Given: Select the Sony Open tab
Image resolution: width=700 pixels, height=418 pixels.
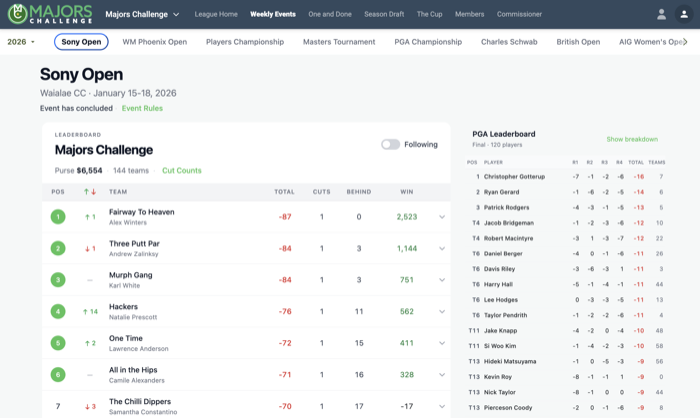Looking at the screenshot, I should (81, 42).
